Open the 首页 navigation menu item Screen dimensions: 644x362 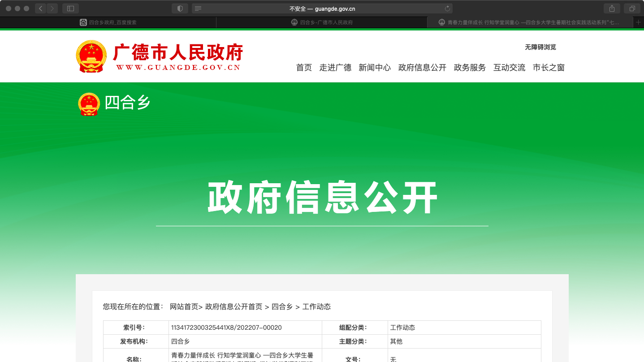[304, 68]
